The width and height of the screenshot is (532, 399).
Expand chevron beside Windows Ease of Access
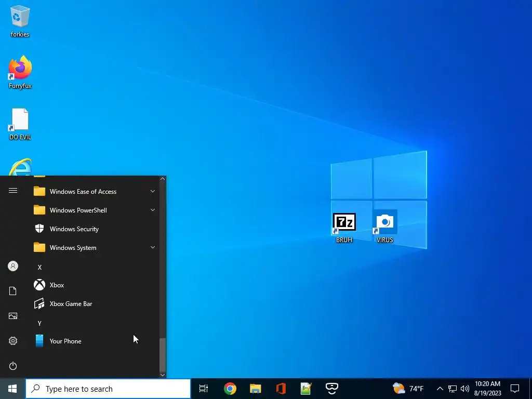pyautogui.click(x=153, y=191)
